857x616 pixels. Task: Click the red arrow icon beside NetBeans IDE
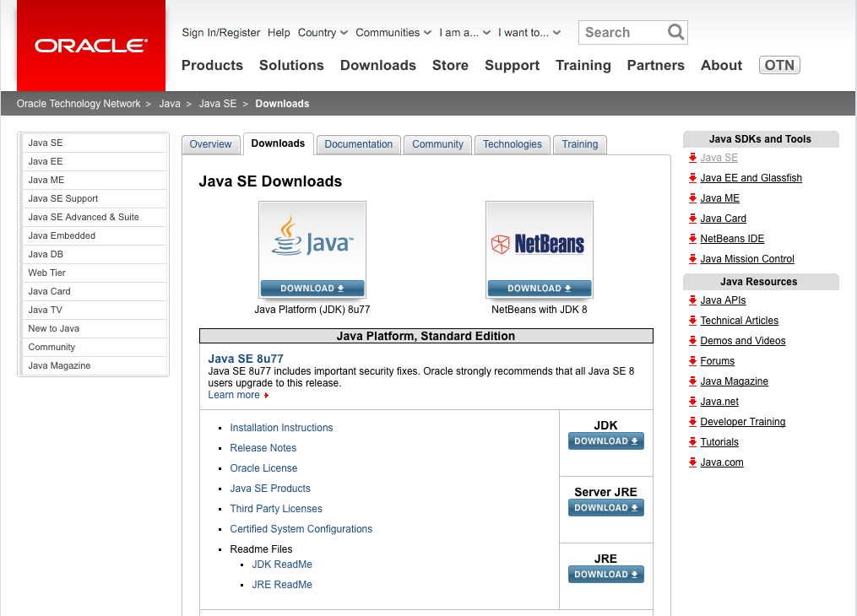click(692, 239)
